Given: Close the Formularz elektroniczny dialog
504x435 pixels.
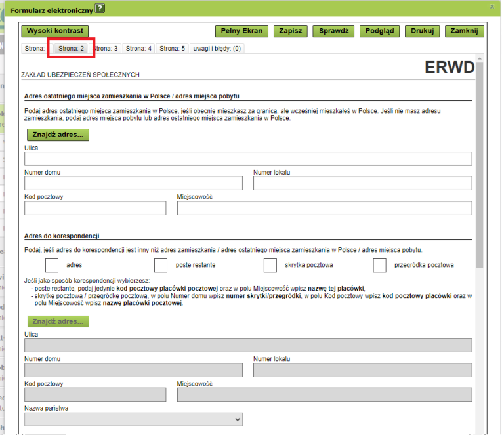Looking at the screenshot, I should point(492,7).
